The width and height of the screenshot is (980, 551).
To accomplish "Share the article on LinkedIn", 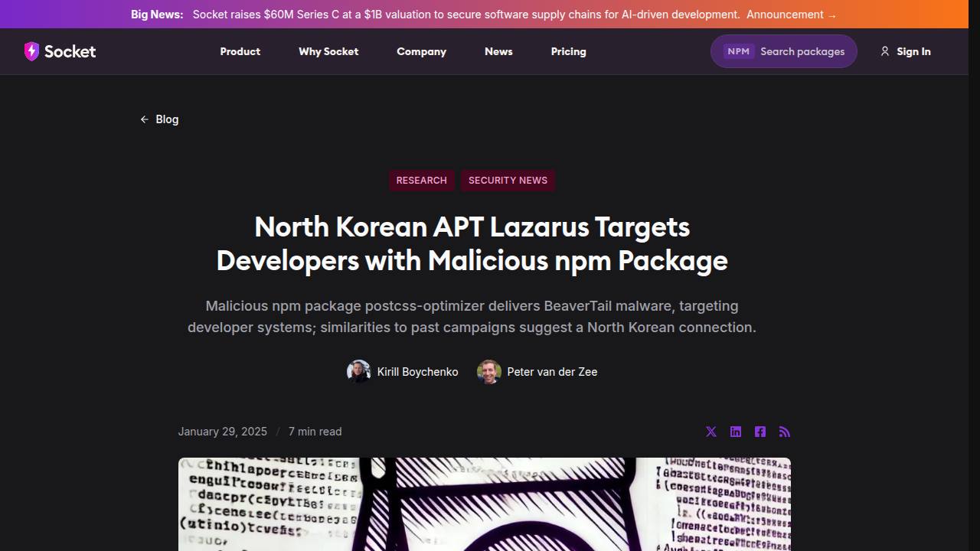I will [736, 432].
